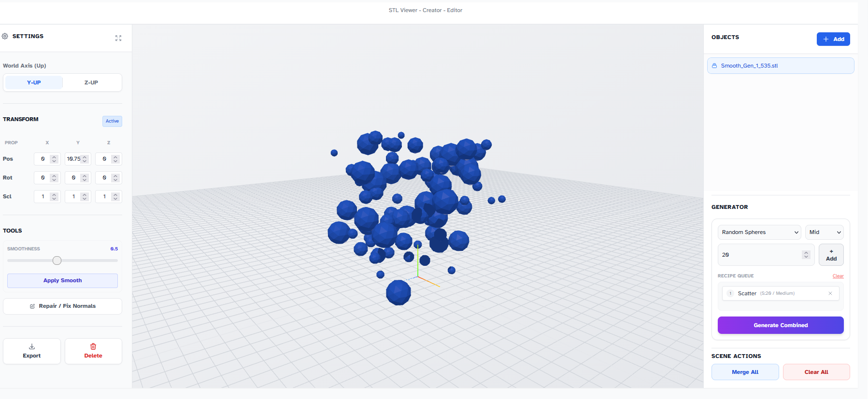Click the Repair / Fix Normals button
868x399 pixels.
62,306
